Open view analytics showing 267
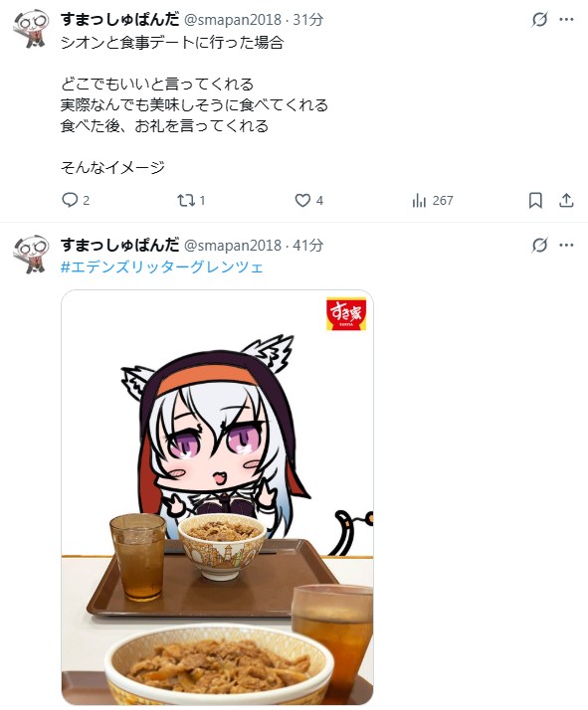Viewport: 588px width, 710px height. coord(433,200)
